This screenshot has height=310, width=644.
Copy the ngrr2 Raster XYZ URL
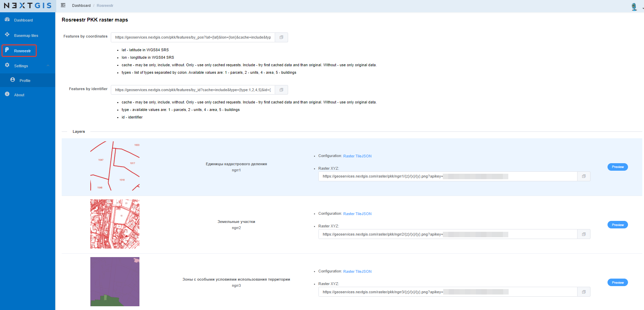point(584,234)
